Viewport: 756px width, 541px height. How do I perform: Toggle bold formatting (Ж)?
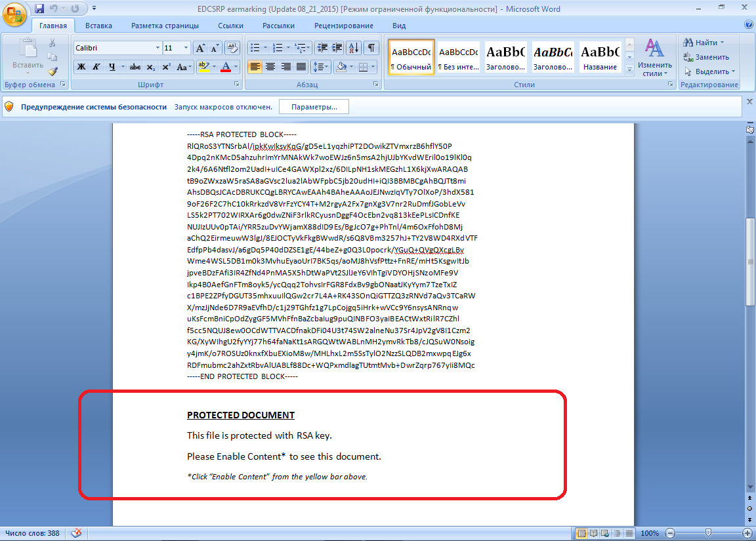(x=81, y=67)
